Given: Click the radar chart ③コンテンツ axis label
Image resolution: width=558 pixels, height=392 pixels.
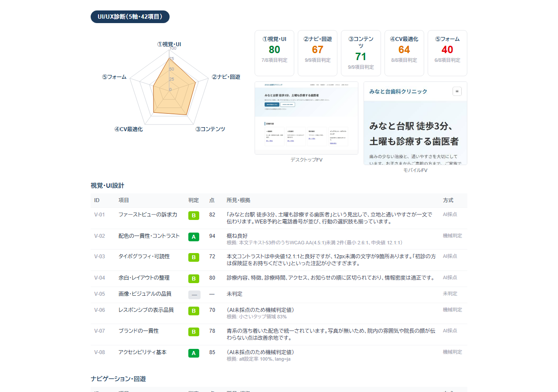Looking at the screenshot, I should (210, 129).
